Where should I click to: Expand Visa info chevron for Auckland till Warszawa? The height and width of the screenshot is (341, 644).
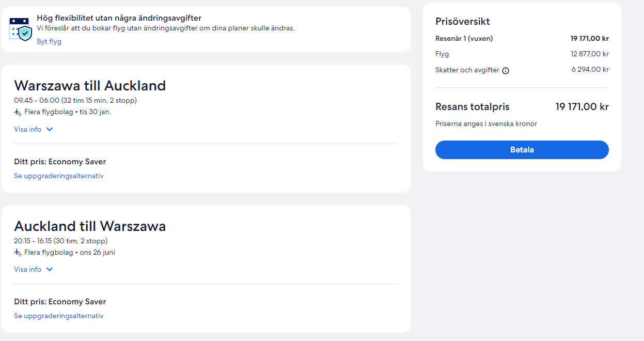50,270
